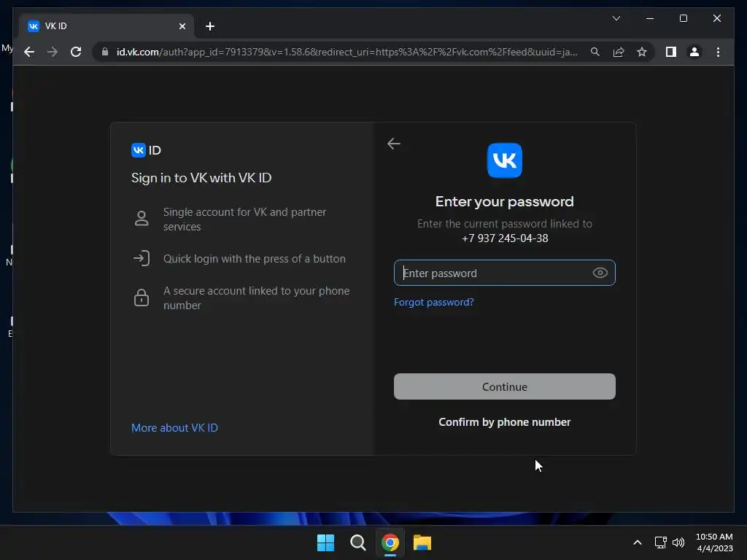Open the Forgot password? link
747x560 pixels.
pos(433,302)
